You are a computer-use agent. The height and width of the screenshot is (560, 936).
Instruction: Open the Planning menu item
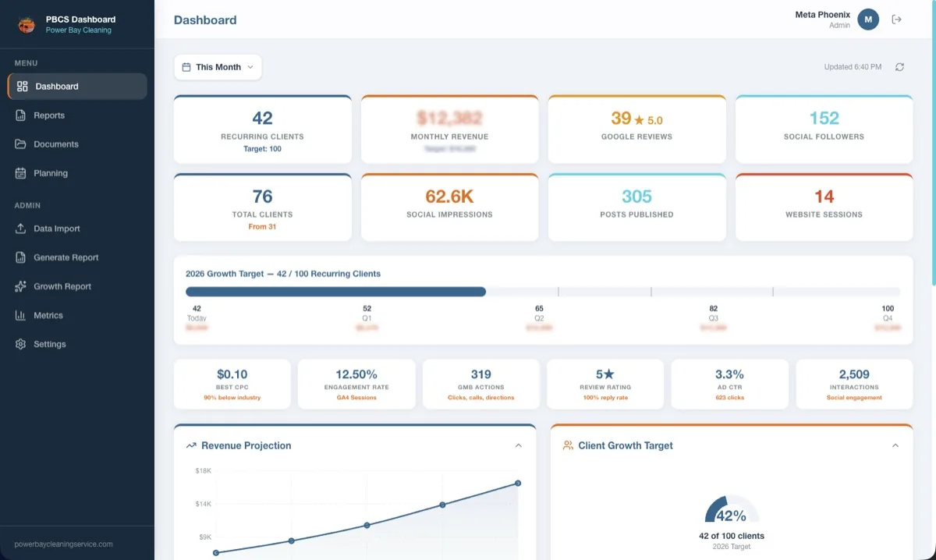point(77,173)
